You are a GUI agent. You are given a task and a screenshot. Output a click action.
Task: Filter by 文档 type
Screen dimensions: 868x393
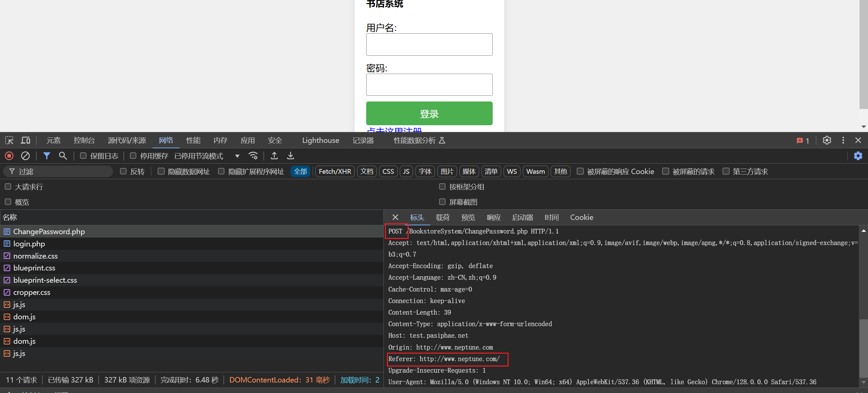pyautogui.click(x=367, y=171)
